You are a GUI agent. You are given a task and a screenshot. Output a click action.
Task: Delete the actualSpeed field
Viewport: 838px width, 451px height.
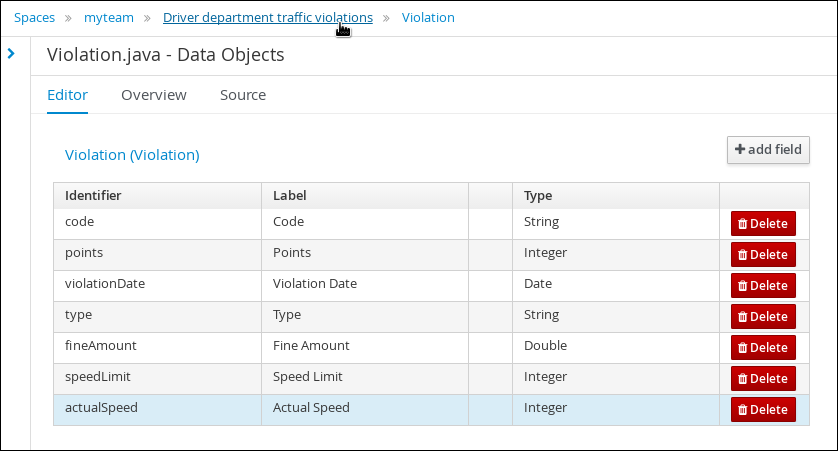[763, 409]
